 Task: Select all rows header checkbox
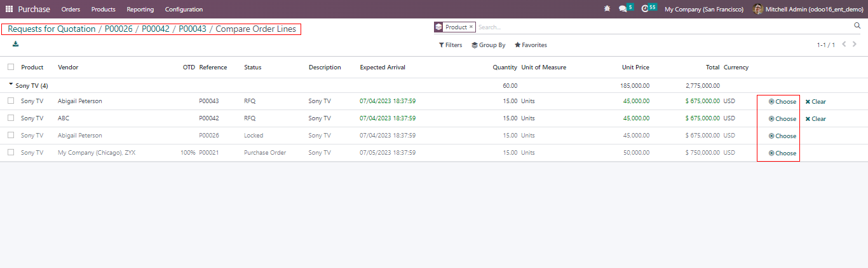click(x=11, y=67)
